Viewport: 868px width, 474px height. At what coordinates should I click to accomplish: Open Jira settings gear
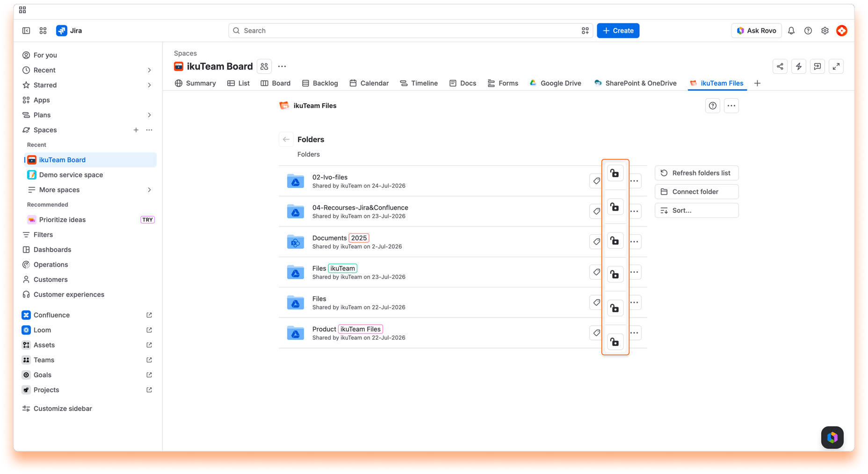(x=825, y=30)
